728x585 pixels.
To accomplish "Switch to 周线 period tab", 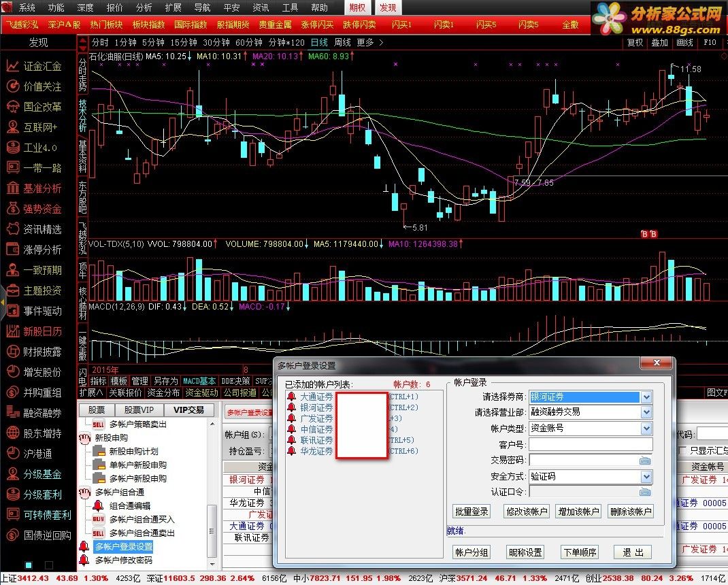I will coord(342,43).
